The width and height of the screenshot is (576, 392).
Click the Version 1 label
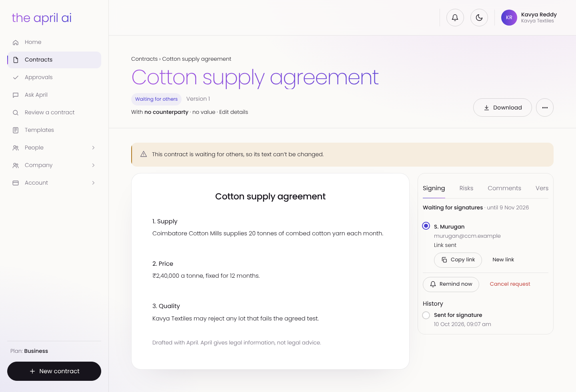tap(198, 99)
